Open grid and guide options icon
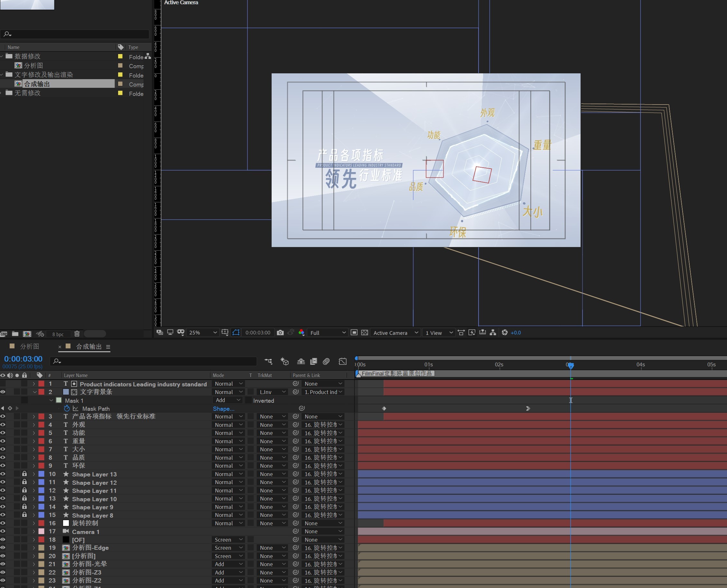This screenshot has height=588, width=727. pyautogui.click(x=225, y=332)
